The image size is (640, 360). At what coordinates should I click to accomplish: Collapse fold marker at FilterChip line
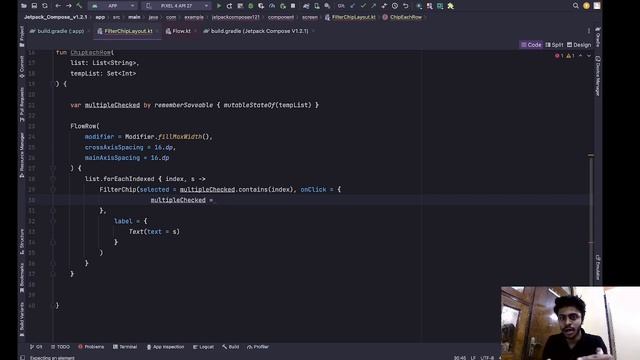pyautogui.click(x=53, y=189)
